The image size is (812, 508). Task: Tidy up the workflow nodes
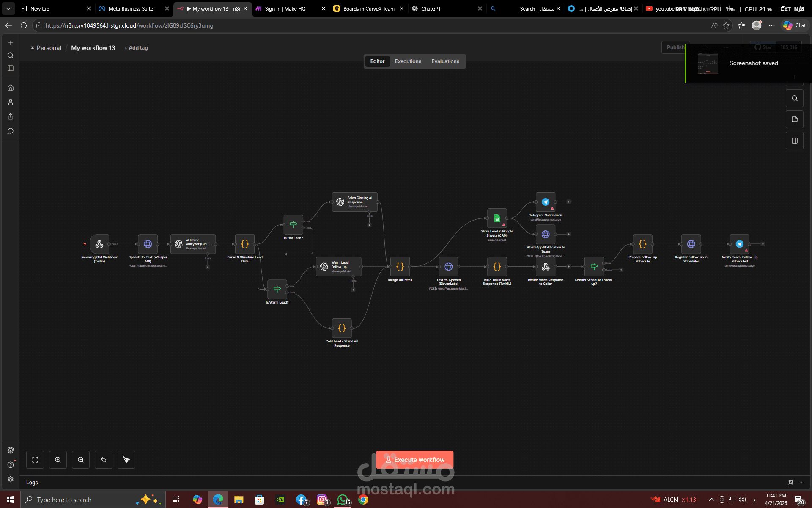click(126, 460)
